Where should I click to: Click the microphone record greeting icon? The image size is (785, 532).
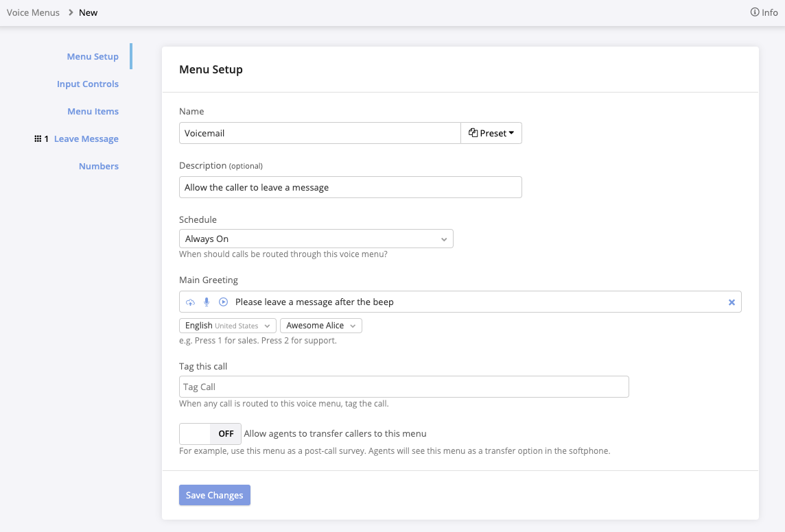click(x=207, y=302)
